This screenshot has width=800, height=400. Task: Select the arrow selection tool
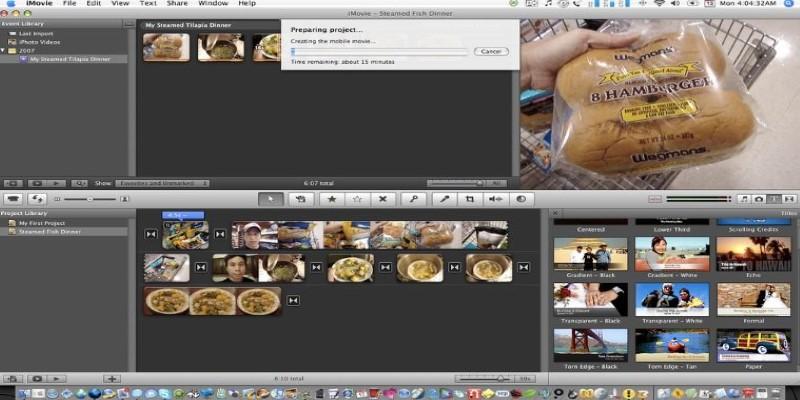(x=270, y=199)
